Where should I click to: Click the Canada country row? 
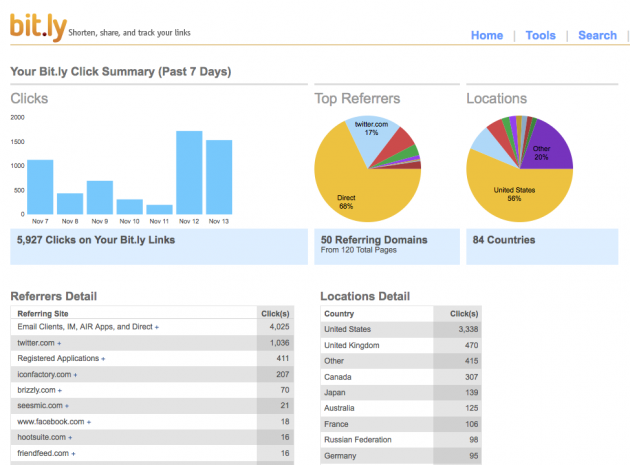pyautogui.click(x=401, y=377)
